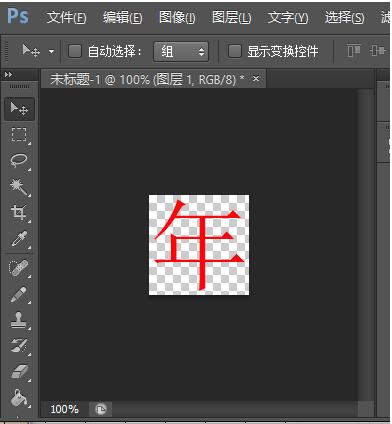Open the tool preset picker arrow
Screen dimensions: 392x424
pos(51,52)
